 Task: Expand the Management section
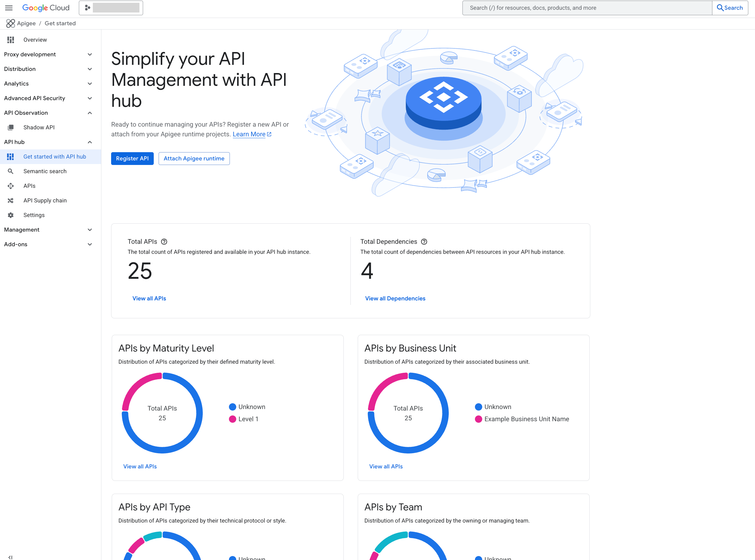[x=90, y=229]
